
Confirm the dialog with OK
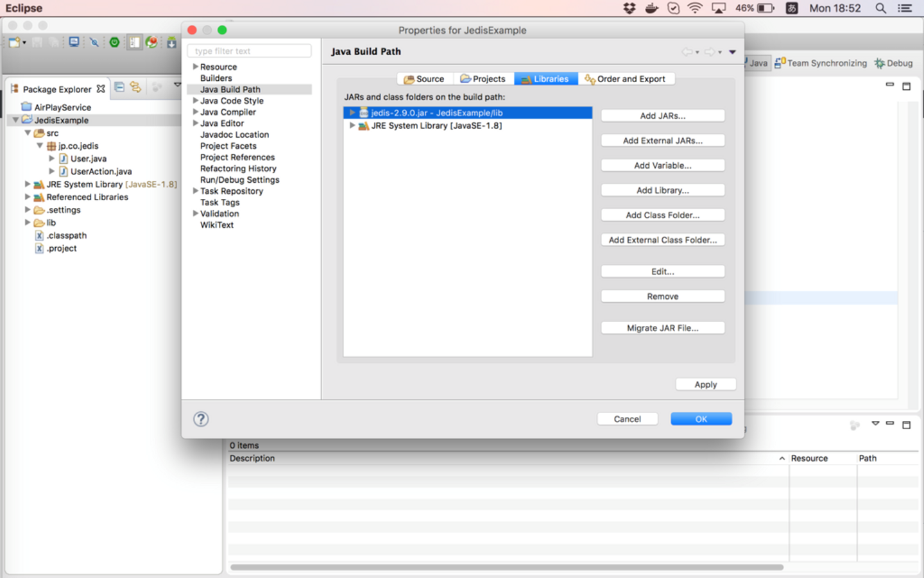click(701, 419)
